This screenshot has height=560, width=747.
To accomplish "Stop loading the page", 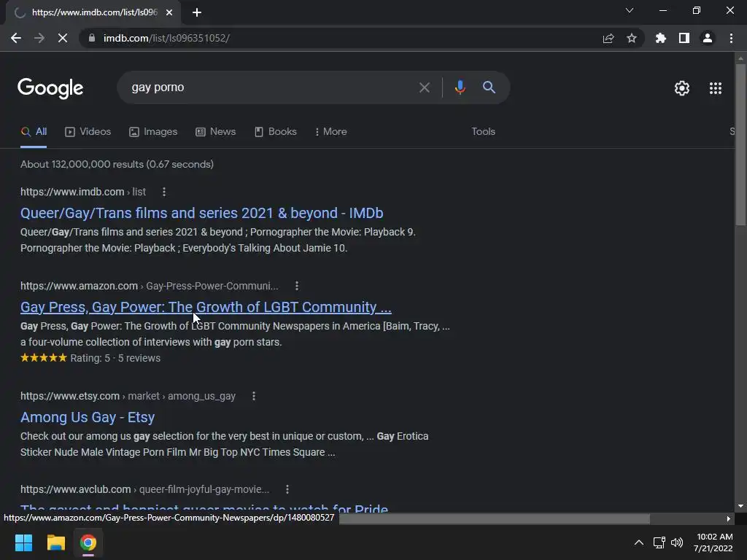I will point(63,38).
